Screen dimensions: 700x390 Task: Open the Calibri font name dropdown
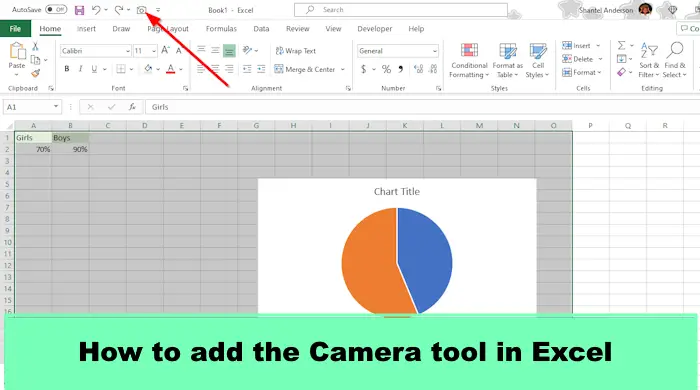127,51
